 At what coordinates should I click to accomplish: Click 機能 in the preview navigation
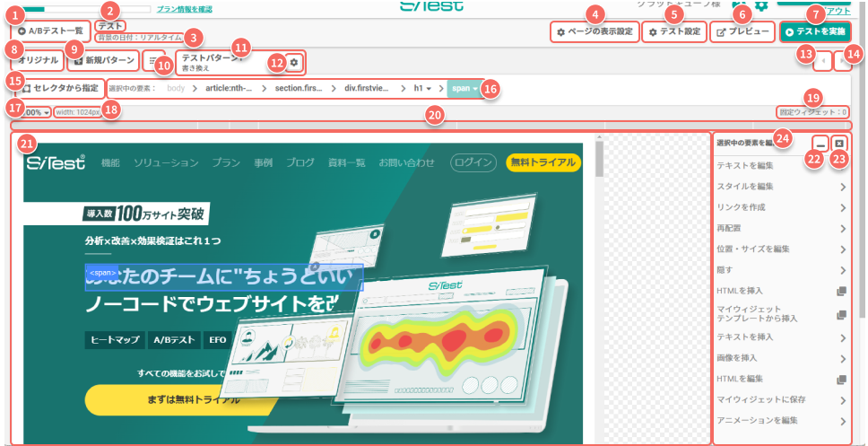tap(110, 163)
